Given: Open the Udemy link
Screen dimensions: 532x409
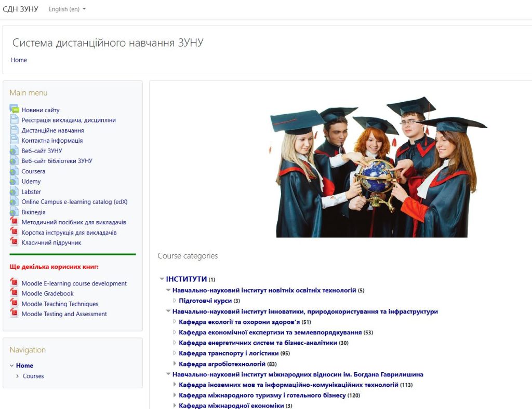Looking at the screenshot, I should (x=31, y=182).
